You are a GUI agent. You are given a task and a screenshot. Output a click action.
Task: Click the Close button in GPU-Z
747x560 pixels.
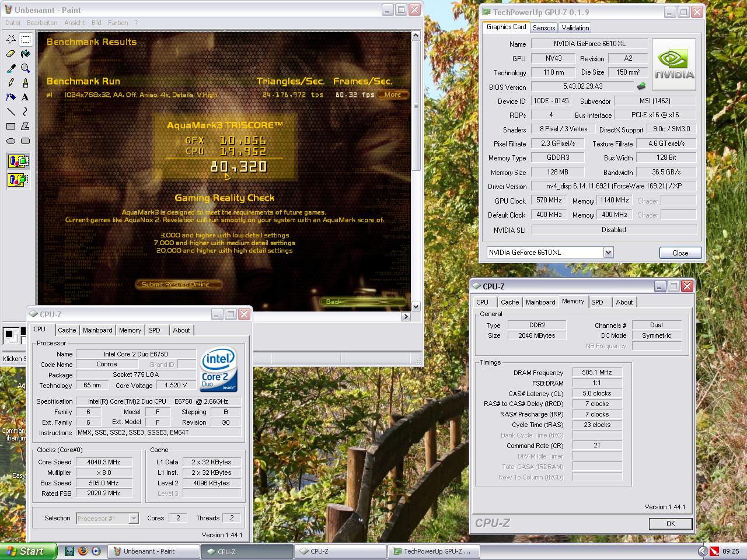click(680, 253)
